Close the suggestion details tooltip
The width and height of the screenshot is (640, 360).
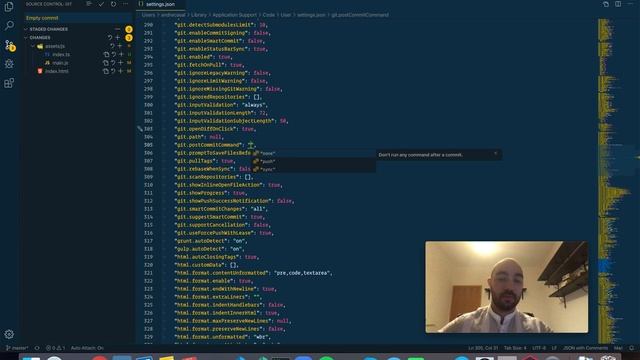tap(496, 154)
